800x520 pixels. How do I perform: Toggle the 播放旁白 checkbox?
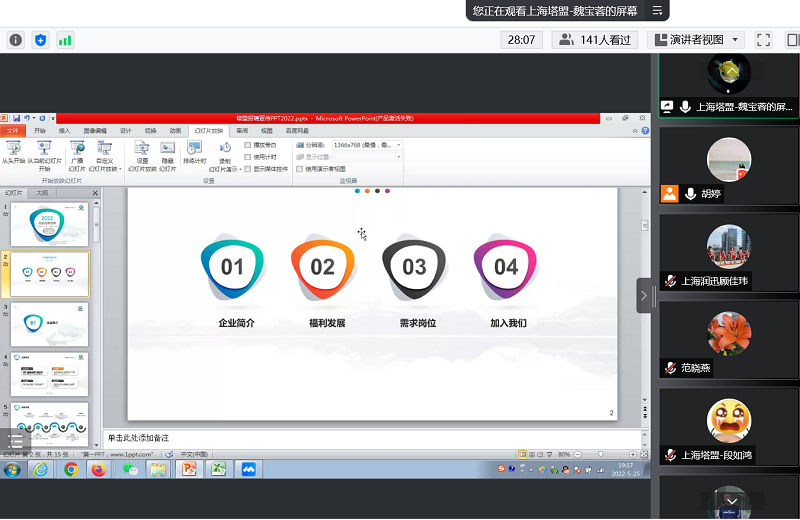[248, 145]
